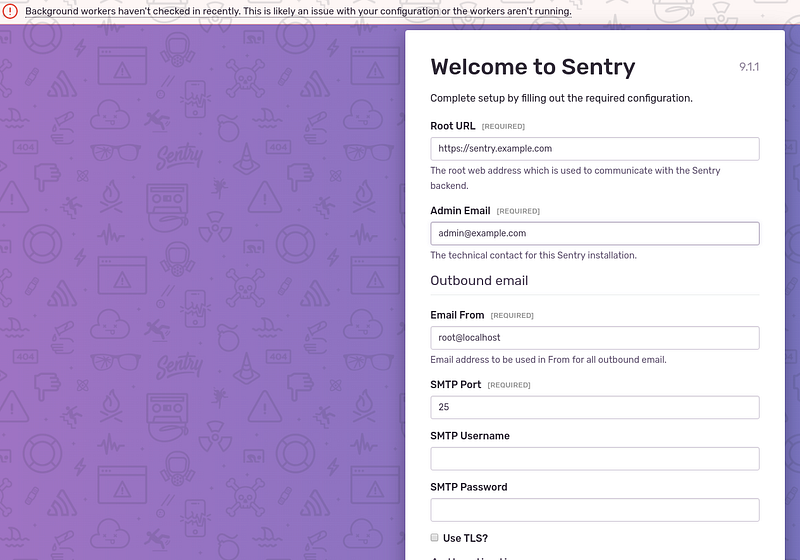Click the SMTP Password field
This screenshot has height=560, width=800.
click(594, 510)
